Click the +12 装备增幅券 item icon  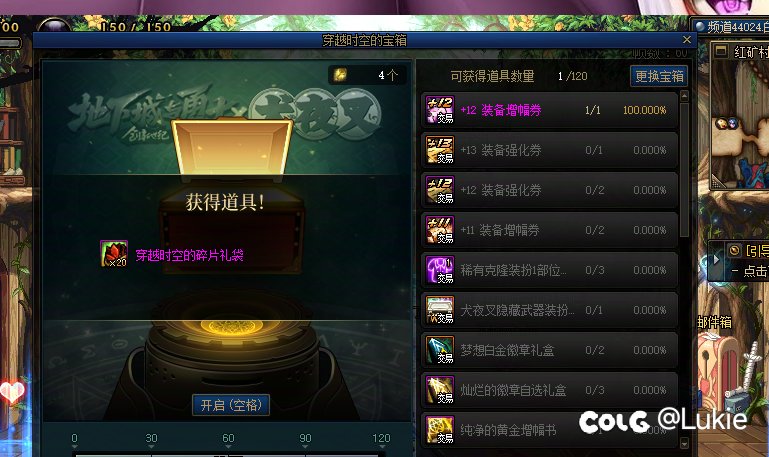(439, 110)
